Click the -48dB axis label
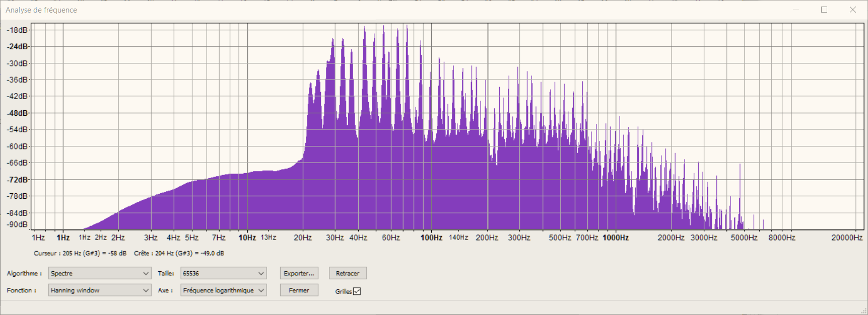 [x=18, y=113]
